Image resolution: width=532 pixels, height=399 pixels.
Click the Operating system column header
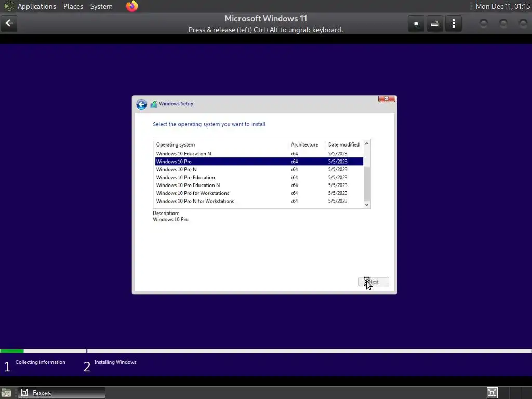click(x=221, y=144)
